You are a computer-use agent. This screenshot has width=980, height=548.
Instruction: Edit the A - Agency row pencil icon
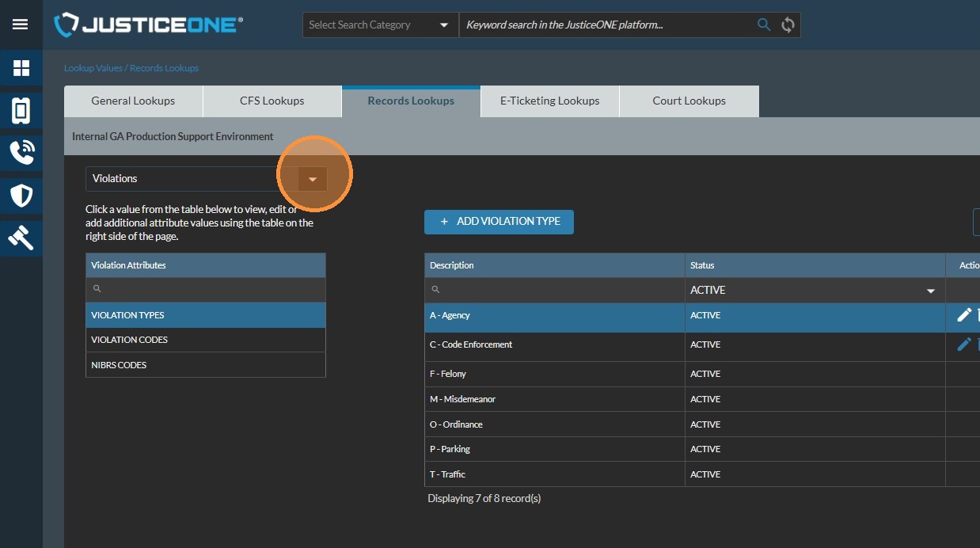963,315
